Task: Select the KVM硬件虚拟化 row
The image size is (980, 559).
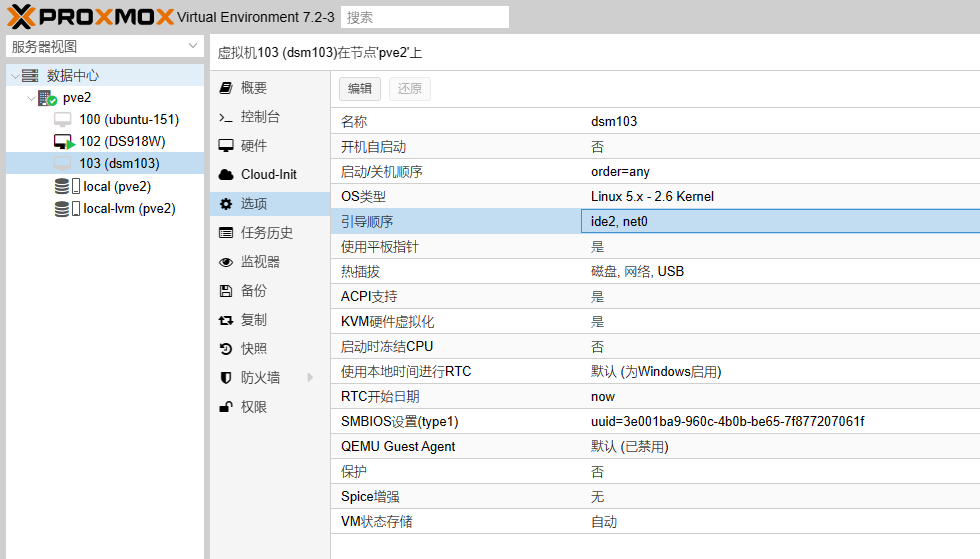Action: point(655,321)
